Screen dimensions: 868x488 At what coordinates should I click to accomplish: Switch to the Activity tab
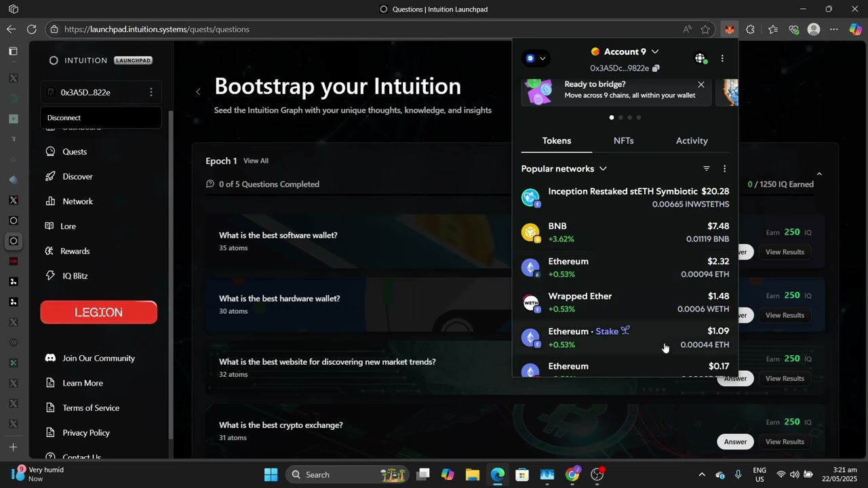pyautogui.click(x=692, y=140)
